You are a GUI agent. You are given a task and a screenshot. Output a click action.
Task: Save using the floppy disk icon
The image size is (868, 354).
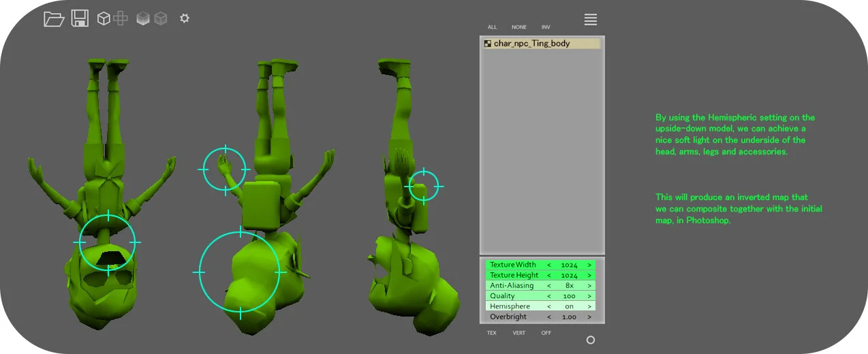[80, 18]
